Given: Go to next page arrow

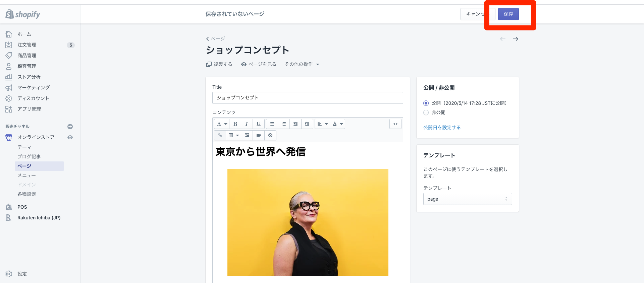Looking at the screenshot, I should point(516,39).
